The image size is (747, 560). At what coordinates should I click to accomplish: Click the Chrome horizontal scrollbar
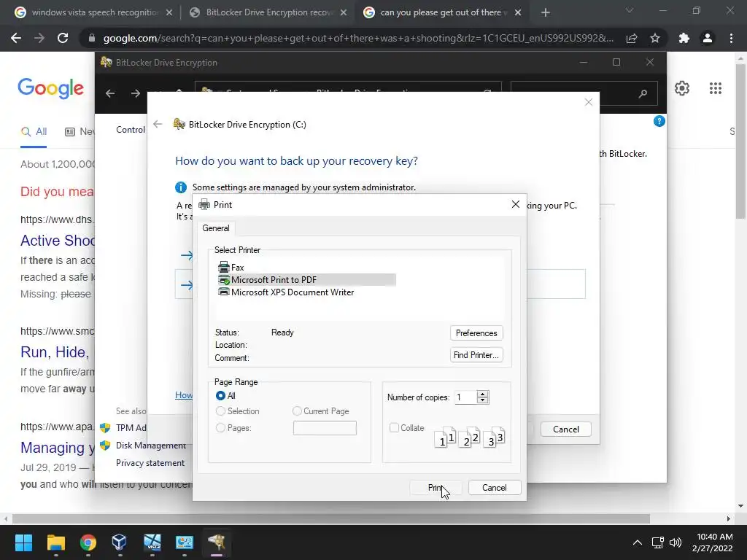(330, 518)
